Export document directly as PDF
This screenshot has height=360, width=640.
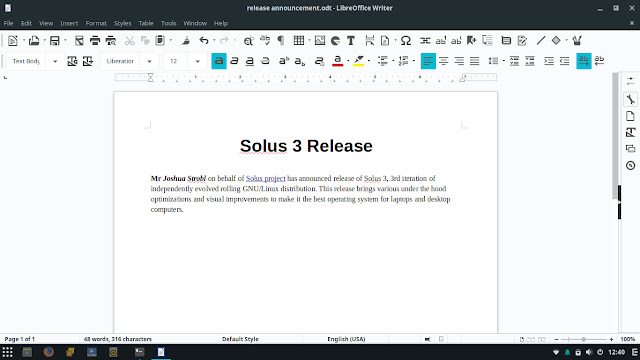click(79, 40)
